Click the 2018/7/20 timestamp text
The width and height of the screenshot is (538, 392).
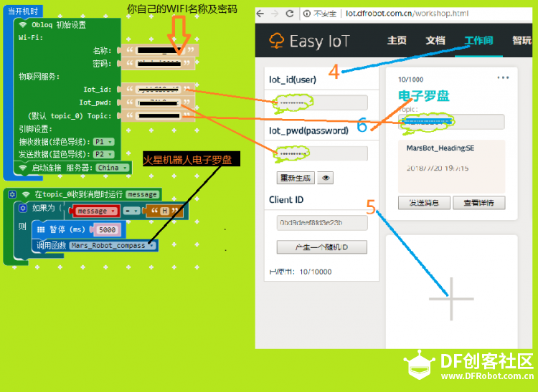pyautogui.click(x=438, y=168)
